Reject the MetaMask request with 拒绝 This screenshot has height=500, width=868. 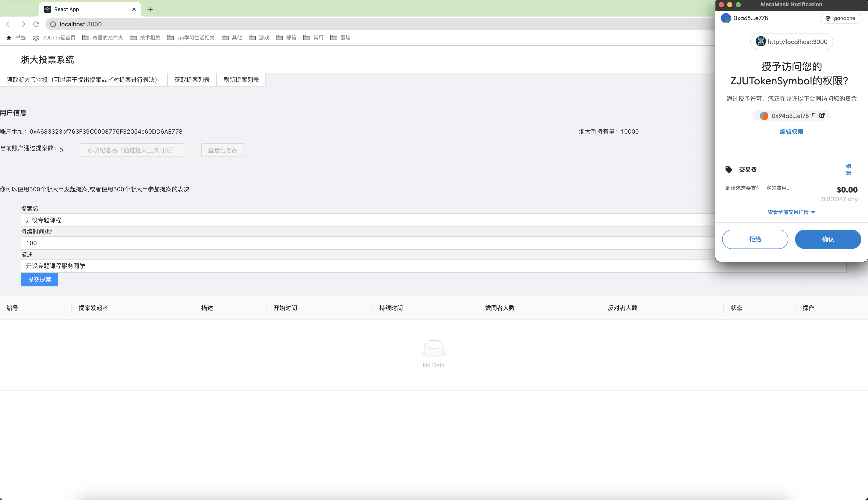click(x=755, y=239)
